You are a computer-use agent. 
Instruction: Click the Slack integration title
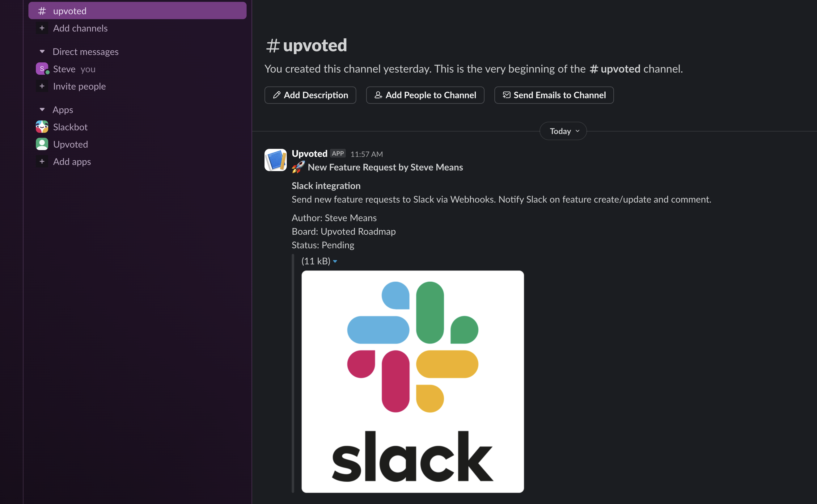pyautogui.click(x=326, y=186)
